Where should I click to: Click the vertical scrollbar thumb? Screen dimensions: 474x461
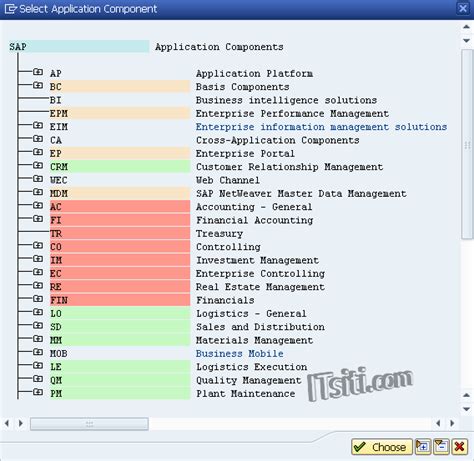tap(467, 144)
